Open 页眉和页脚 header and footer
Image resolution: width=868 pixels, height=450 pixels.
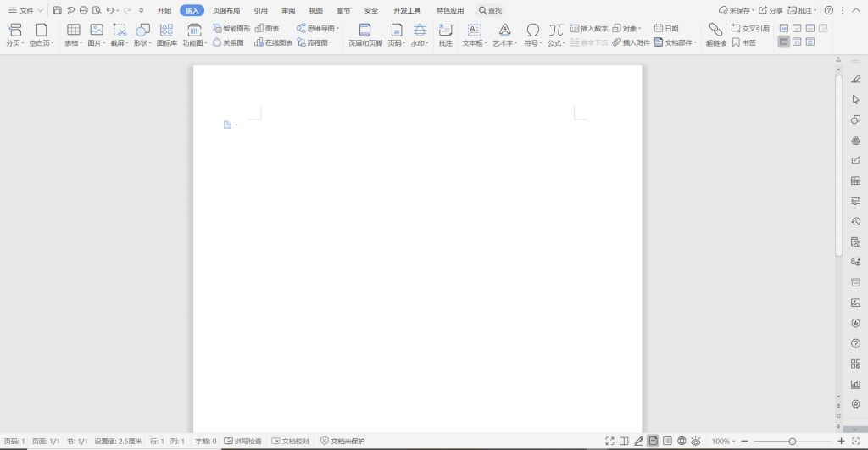pyautogui.click(x=364, y=34)
